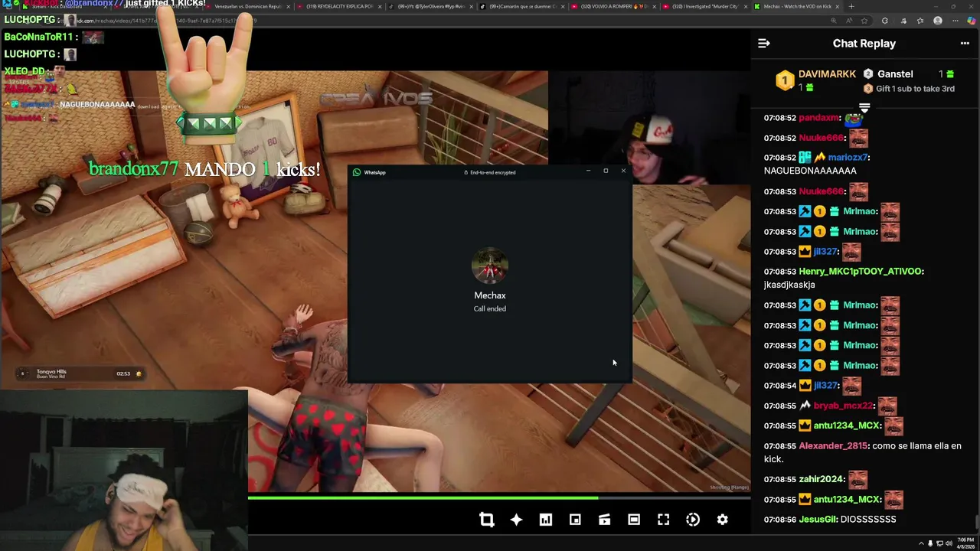Viewport: 980px width, 551px height.
Task: Open browser profile avatar
Action: pos(938,21)
